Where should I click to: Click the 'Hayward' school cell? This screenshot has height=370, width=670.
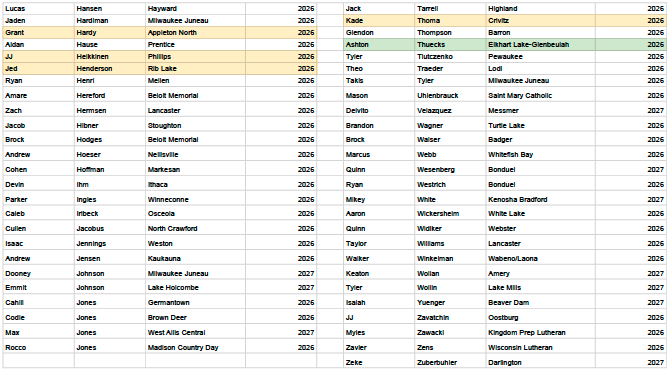[x=195, y=9]
